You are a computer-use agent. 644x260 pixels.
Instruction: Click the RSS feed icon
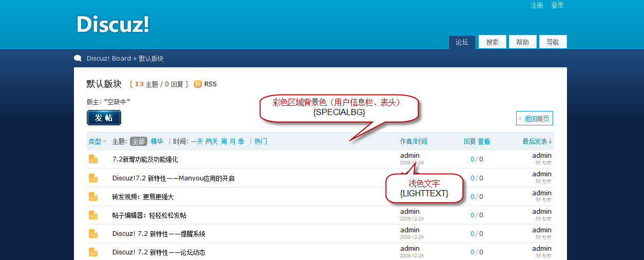(198, 84)
